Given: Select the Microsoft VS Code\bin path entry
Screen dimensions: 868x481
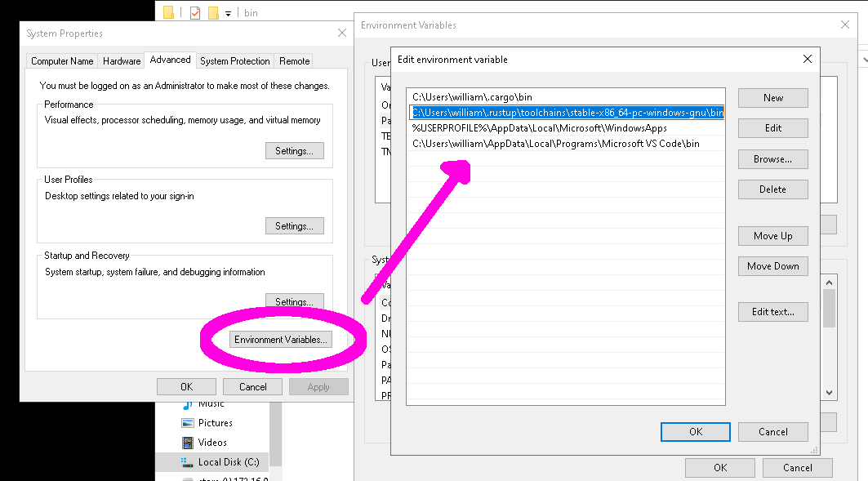Looking at the screenshot, I should 555,144.
